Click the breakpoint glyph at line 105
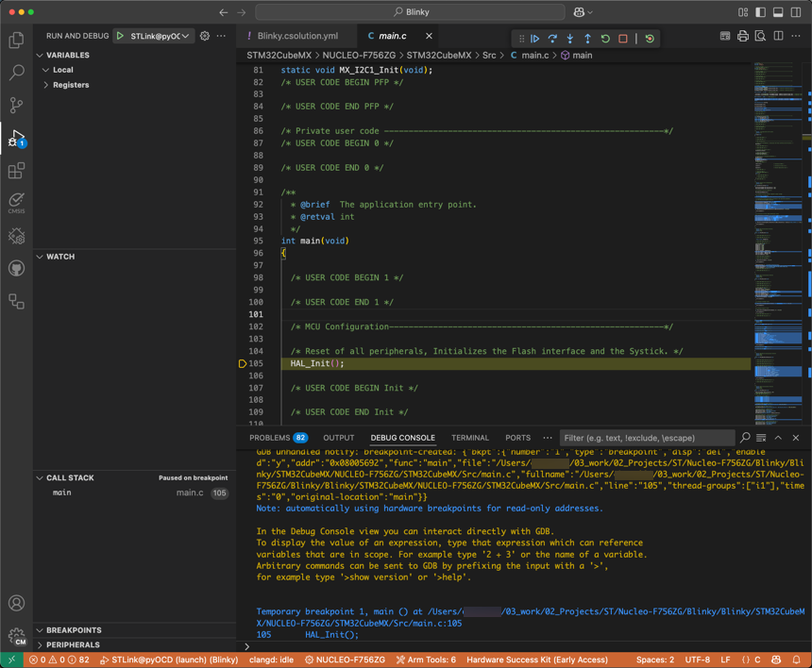This screenshot has height=668, width=812. pos(243,364)
